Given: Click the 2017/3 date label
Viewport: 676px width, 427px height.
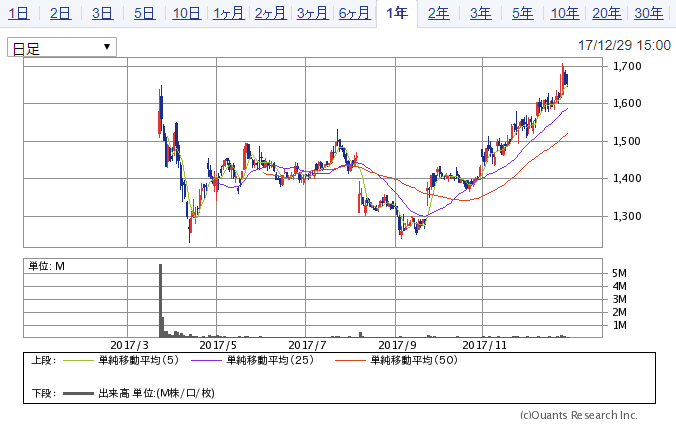Looking at the screenshot, I should [x=129, y=345].
